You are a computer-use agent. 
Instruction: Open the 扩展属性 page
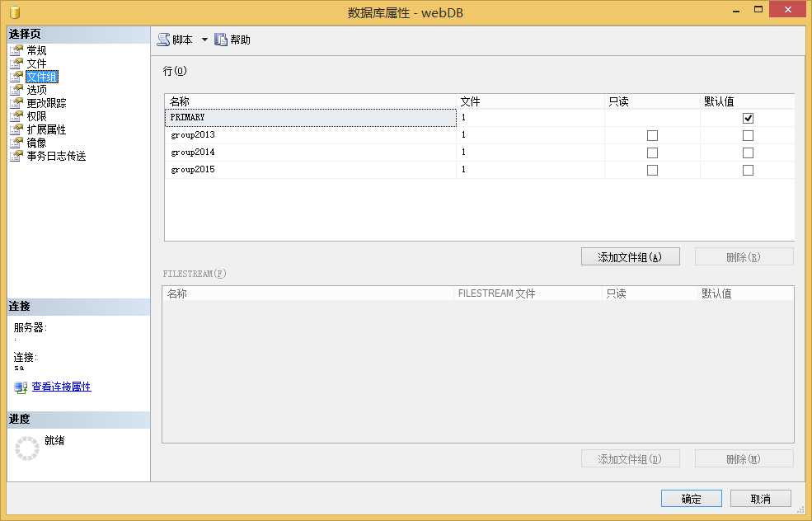point(46,129)
